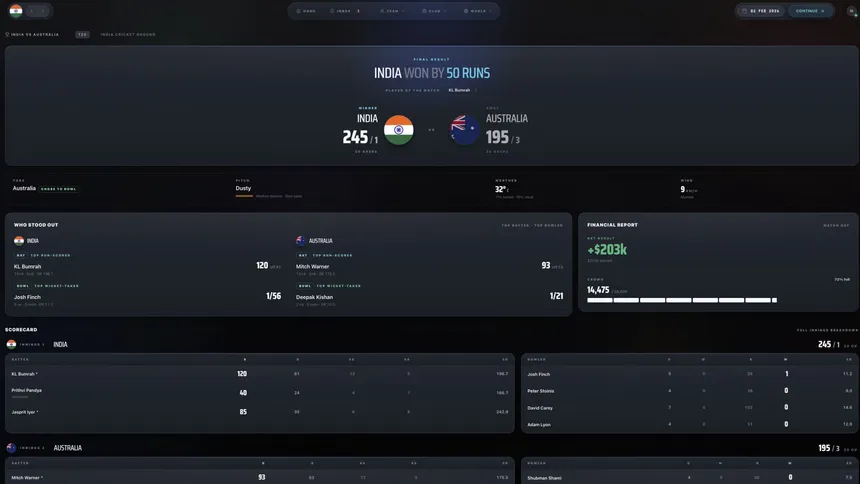Viewport: 860px width, 484px height.
Task: Click the Match Day label in Financial Report
Action: tap(836, 226)
